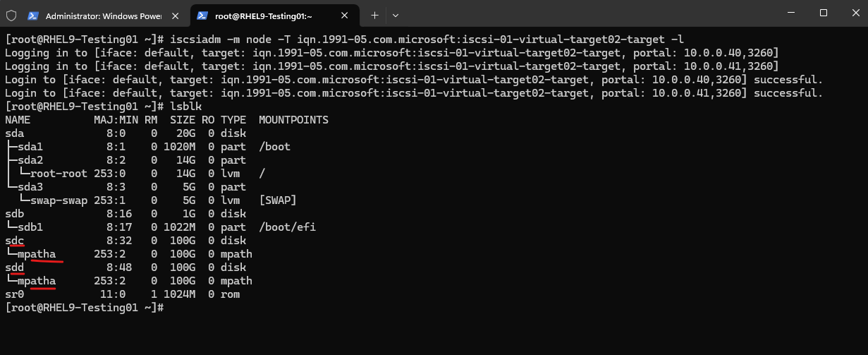Close the root@RHEL9-Testing01 tab
The height and width of the screenshot is (355, 868).
(x=346, y=15)
